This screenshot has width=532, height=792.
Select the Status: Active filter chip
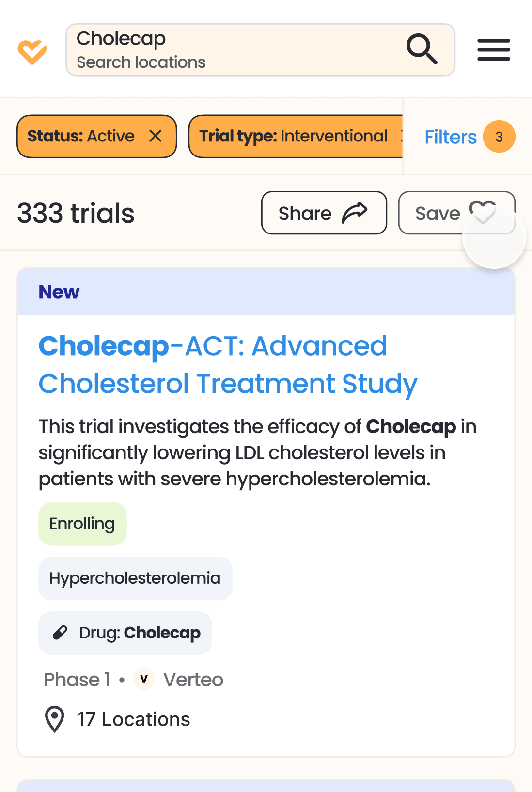tap(81, 136)
